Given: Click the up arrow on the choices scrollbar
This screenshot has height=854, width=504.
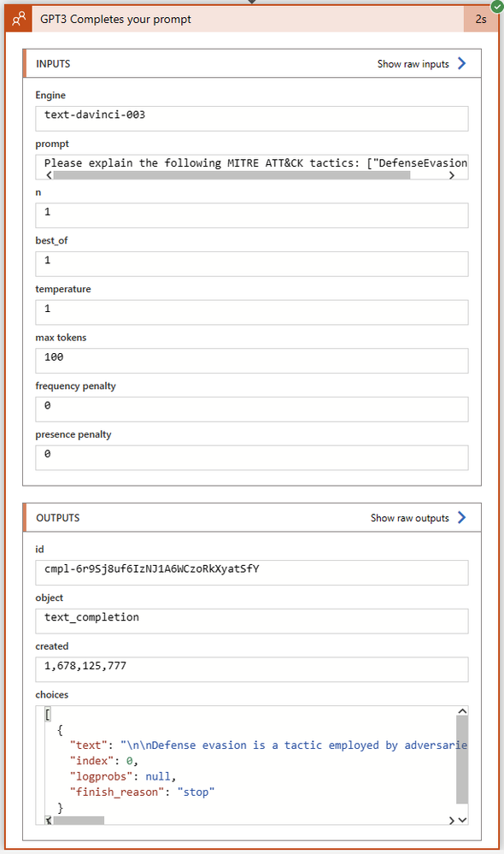Looking at the screenshot, I should tap(462, 710).
